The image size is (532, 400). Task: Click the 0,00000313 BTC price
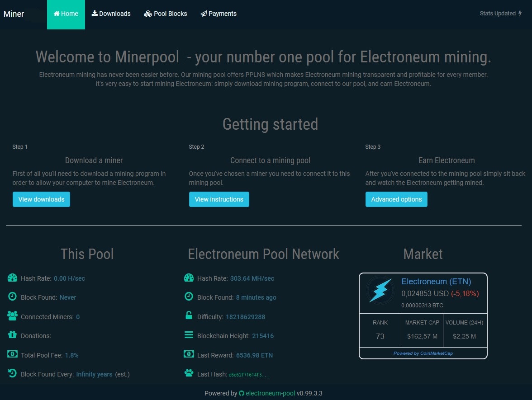(422, 306)
